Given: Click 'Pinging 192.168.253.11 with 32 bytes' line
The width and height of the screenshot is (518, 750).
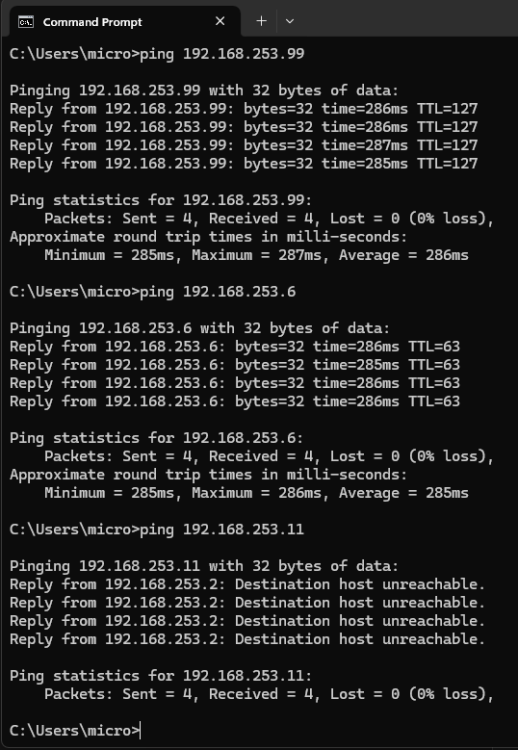Looking at the screenshot, I should coord(204,566).
